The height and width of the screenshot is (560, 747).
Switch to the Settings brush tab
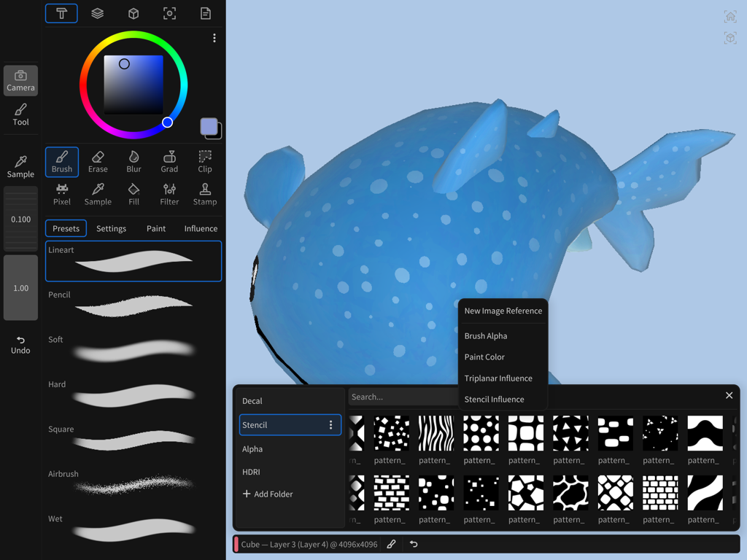coord(111,228)
